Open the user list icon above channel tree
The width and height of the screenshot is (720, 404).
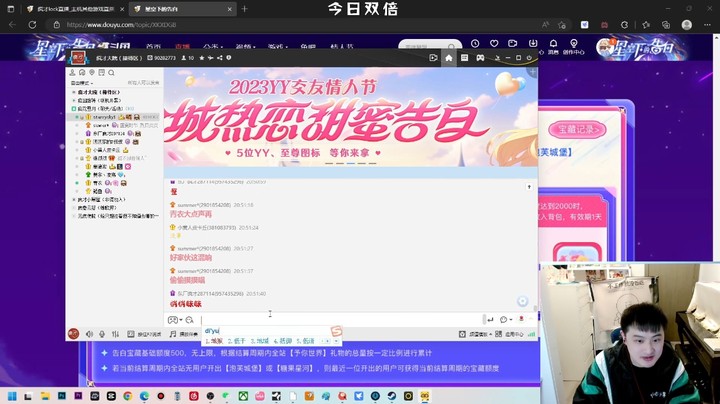pyautogui.click(x=72, y=73)
